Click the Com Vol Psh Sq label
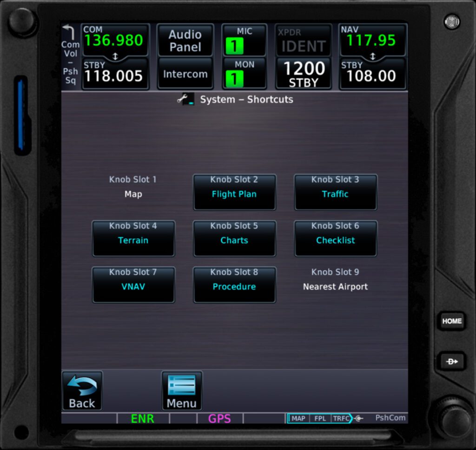Image resolution: width=476 pixels, height=450 pixels. pos(71,62)
